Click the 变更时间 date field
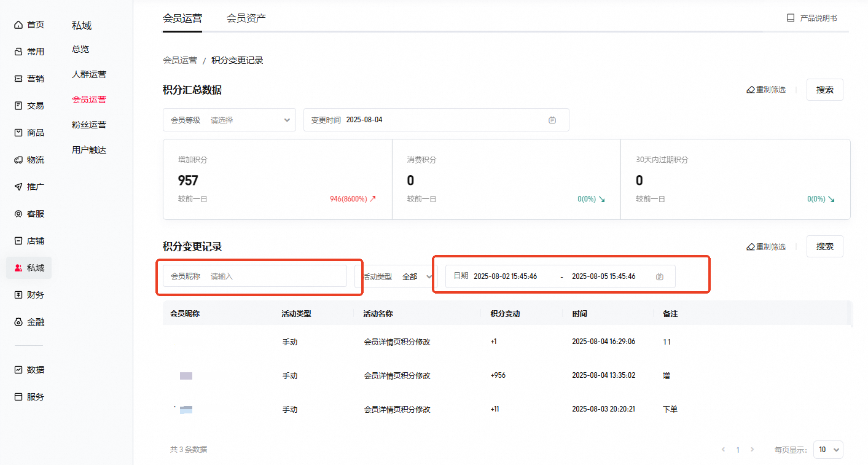This screenshot has height=465, width=868. (436, 120)
